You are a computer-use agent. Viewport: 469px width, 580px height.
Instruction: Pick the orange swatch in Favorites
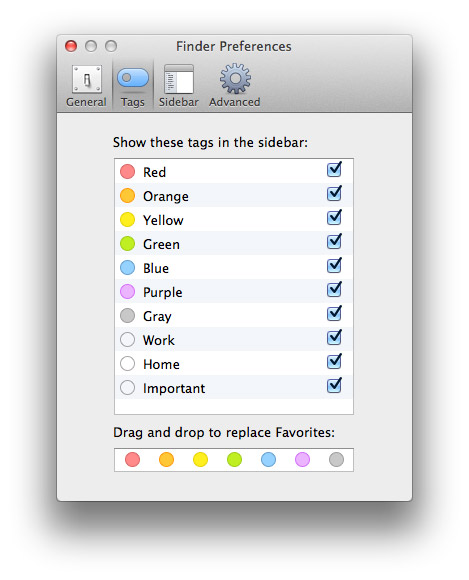click(x=166, y=459)
